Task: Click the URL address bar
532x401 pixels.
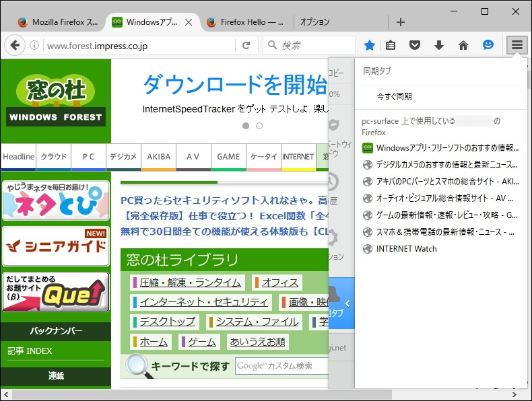Action: coord(139,46)
